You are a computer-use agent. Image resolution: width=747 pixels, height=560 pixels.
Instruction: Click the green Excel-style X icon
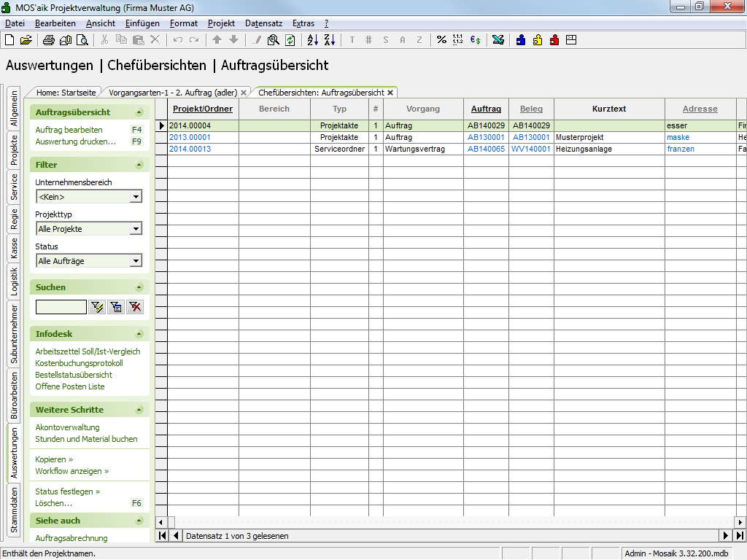(x=498, y=40)
